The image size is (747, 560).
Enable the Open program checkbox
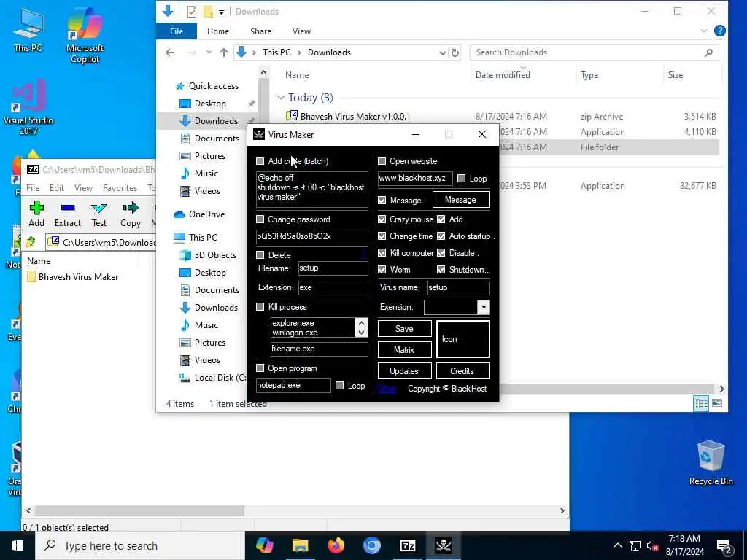[x=260, y=368]
